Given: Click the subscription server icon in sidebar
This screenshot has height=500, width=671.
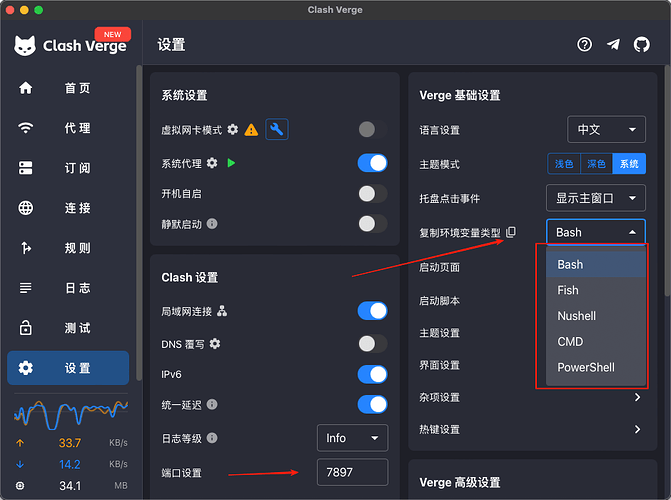Looking at the screenshot, I should click(x=26, y=167).
